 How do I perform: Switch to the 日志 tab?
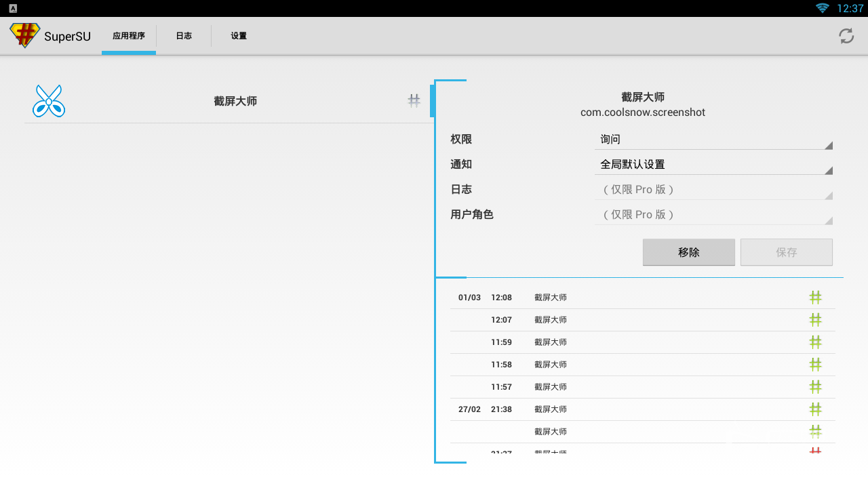coord(184,36)
